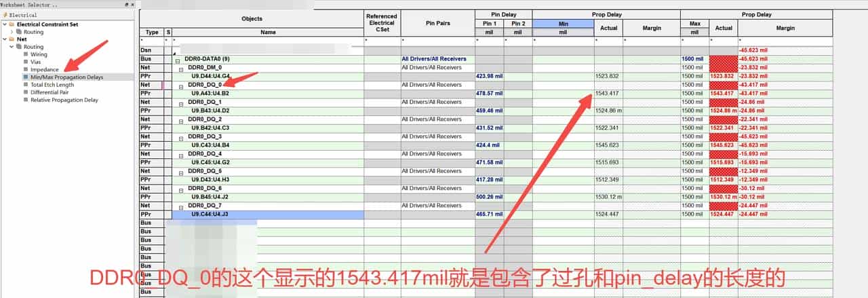Collapse Routing under the Net folder
Screen dimensions: 868x298
click(x=12, y=47)
